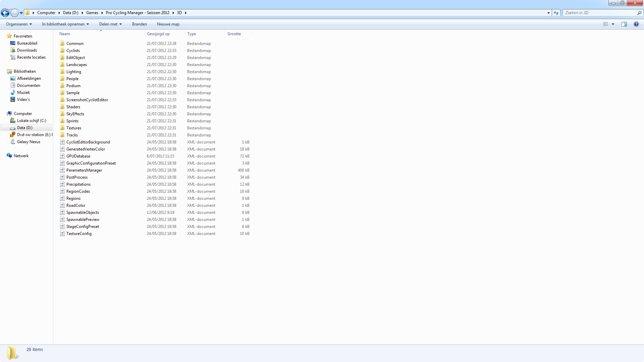Click In bibliotheek opnemen menu
This screenshot has width=644, height=362.
(65, 24)
